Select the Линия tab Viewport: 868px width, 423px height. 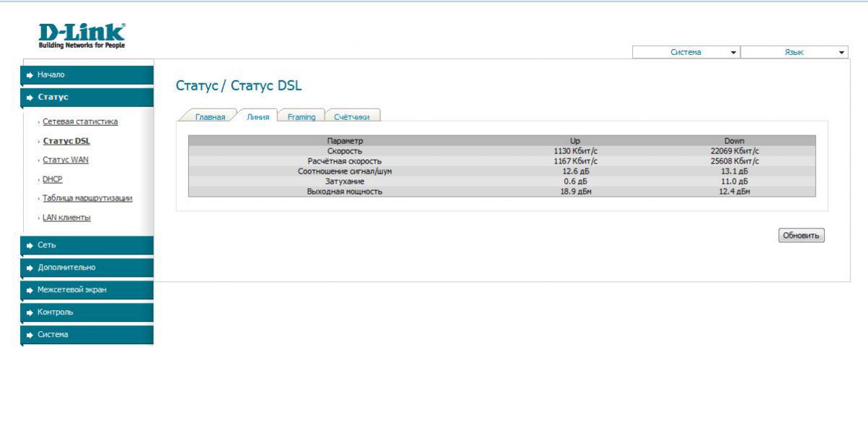pos(258,117)
